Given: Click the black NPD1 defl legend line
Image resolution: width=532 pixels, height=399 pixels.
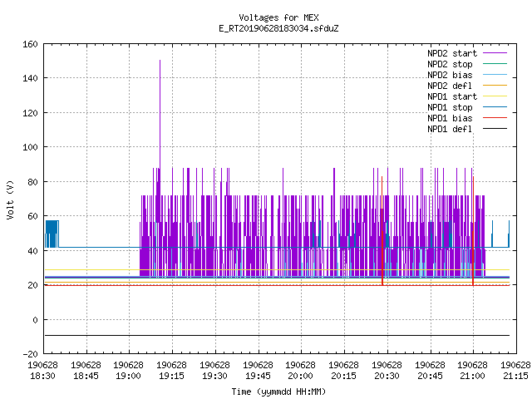Looking at the screenshot, I should (x=495, y=129).
